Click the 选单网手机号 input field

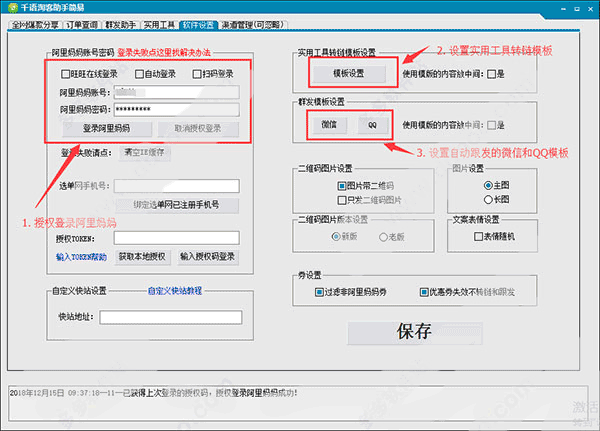click(177, 186)
